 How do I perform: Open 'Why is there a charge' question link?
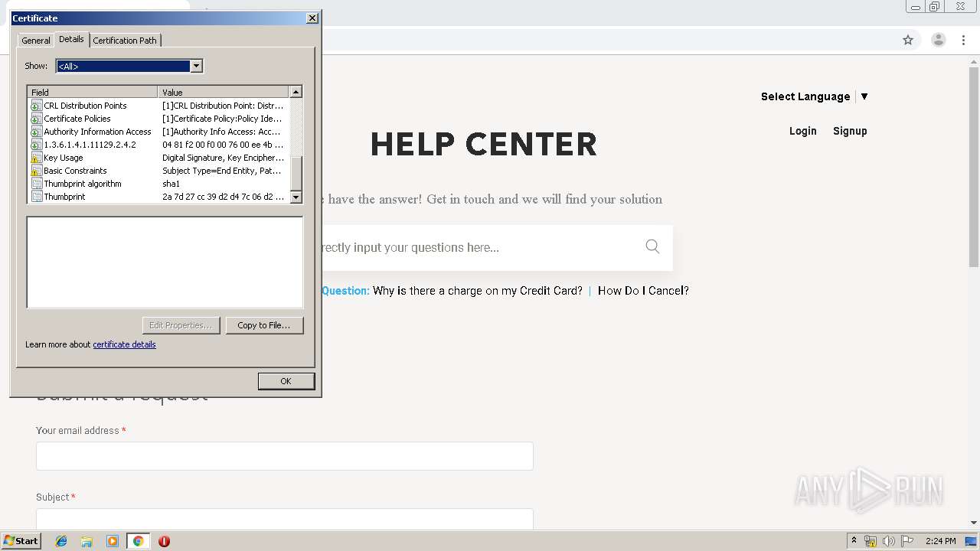(478, 291)
